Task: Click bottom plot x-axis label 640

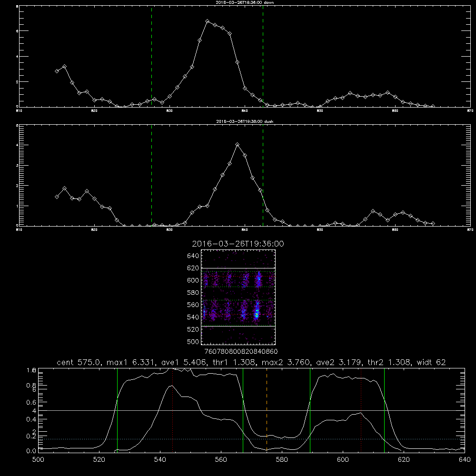Action: click(465, 459)
